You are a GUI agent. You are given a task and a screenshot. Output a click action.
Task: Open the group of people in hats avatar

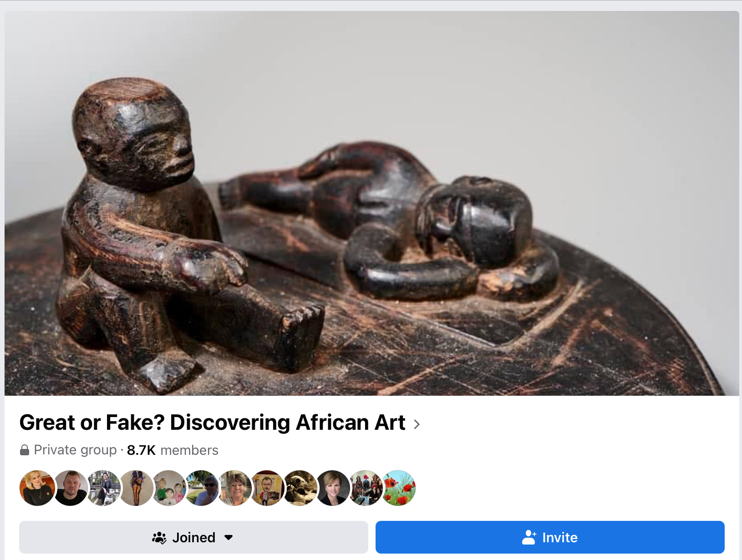(366, 488)
